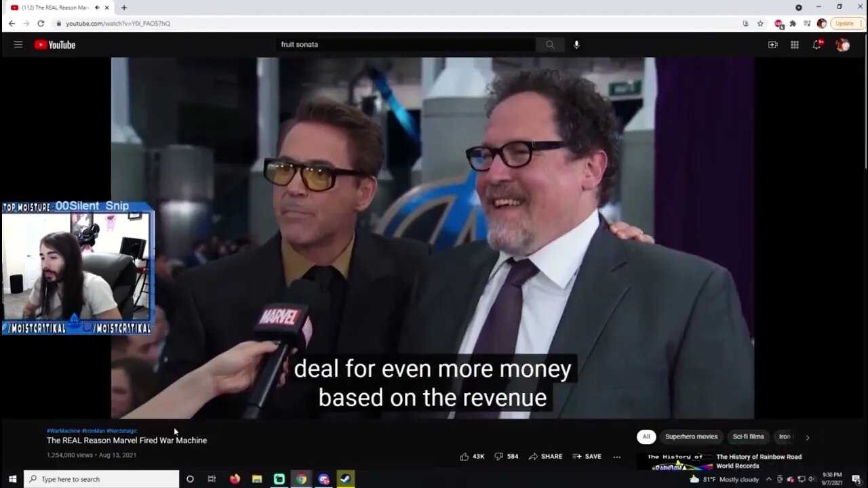Open the History of Rainbow Road World Records title

(759, 461)
